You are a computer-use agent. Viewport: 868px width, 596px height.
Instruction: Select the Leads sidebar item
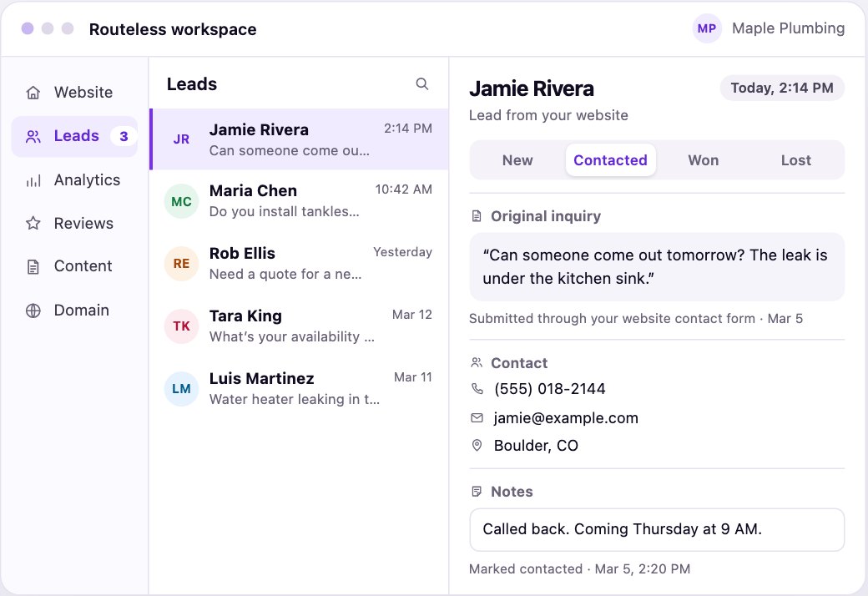(x=74, y=136)
